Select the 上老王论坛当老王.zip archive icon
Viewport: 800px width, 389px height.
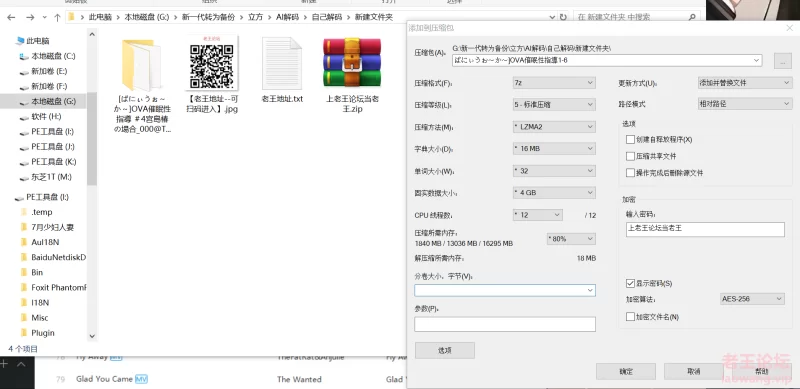[x=352, y=62]
